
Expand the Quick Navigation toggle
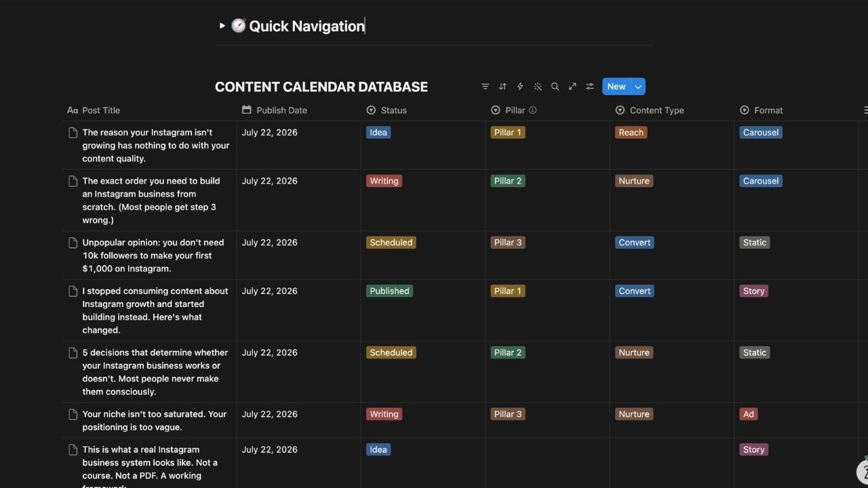(x=222, y=25)
